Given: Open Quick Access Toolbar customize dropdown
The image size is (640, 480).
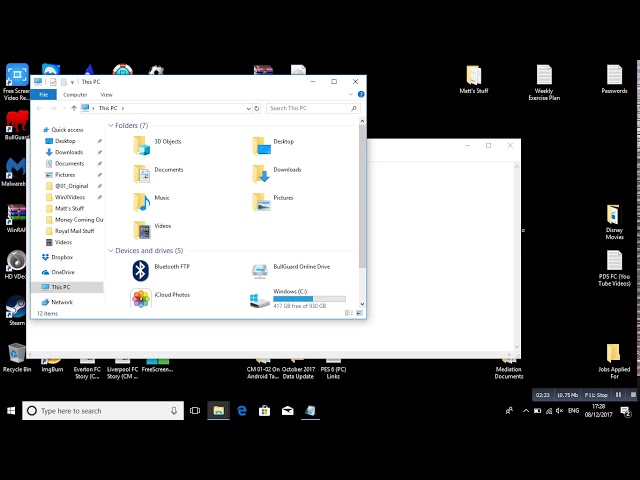Looking at the screenshot, I should pyautogui.click(x=72, y=82).
